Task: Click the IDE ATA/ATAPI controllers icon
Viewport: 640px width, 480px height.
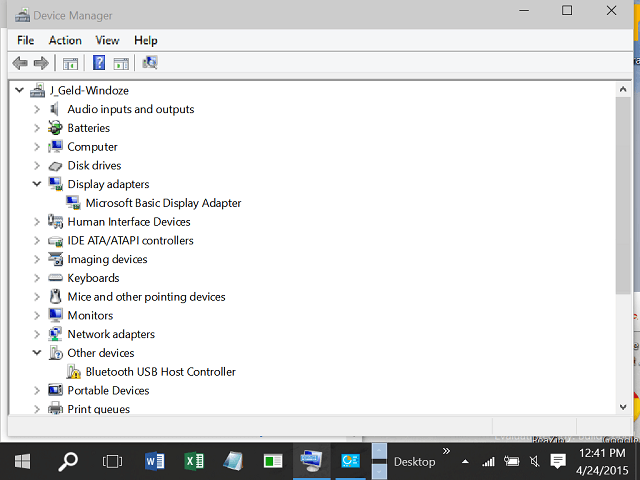Action: click(x=55, y=241)
